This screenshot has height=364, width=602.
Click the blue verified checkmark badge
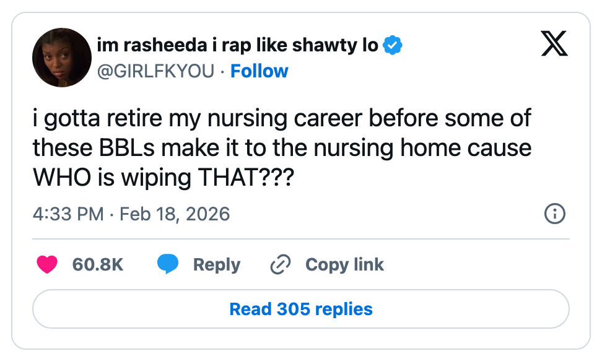(x=393, y=45)
